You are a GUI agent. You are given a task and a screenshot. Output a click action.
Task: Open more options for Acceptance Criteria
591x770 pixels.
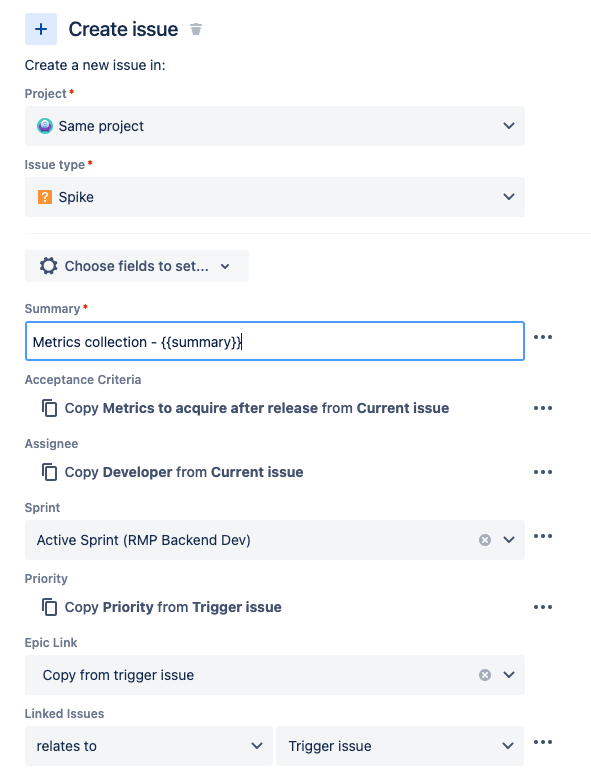point(543,408)
